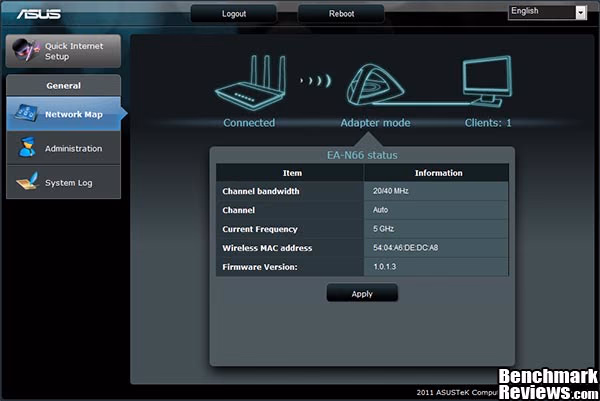Click the EA-N66 status heading
This screenshot has height=401, width=600.
[362, 155]
